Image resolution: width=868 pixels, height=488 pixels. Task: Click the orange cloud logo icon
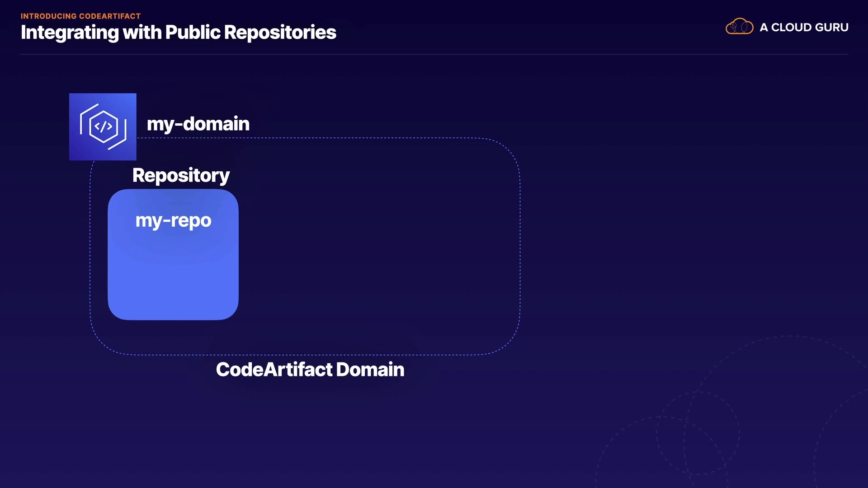(x=739, y=27)
